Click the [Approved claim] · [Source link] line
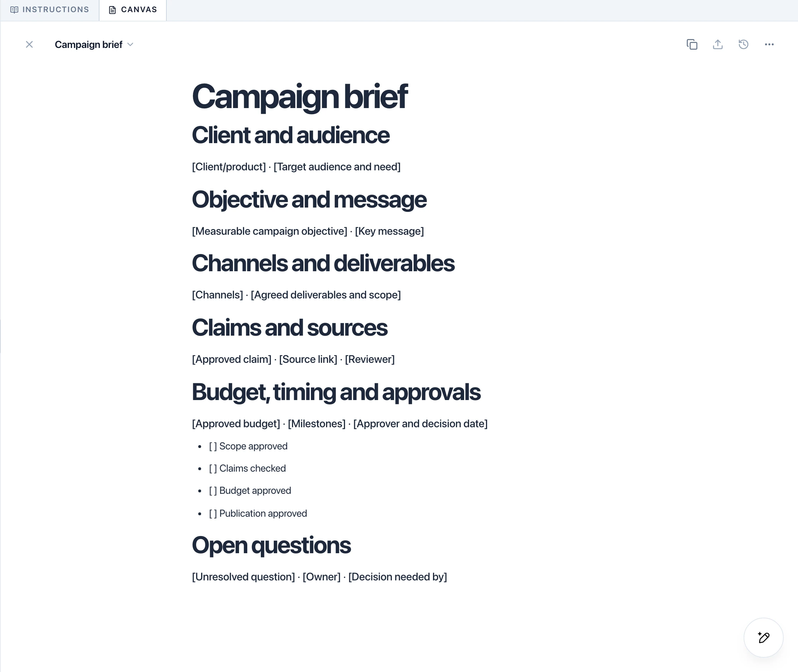Image resolution: width=798 pixels, height=672 pixels. pos(293,359)
